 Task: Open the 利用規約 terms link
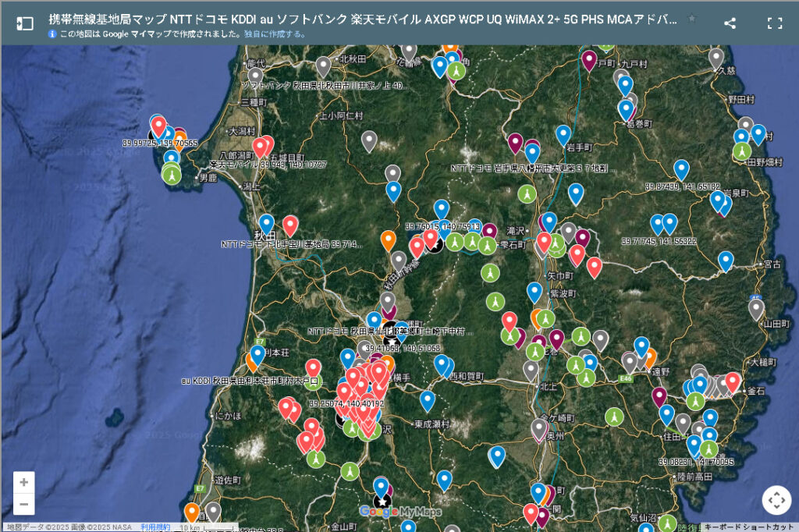[x=154, y=527]
